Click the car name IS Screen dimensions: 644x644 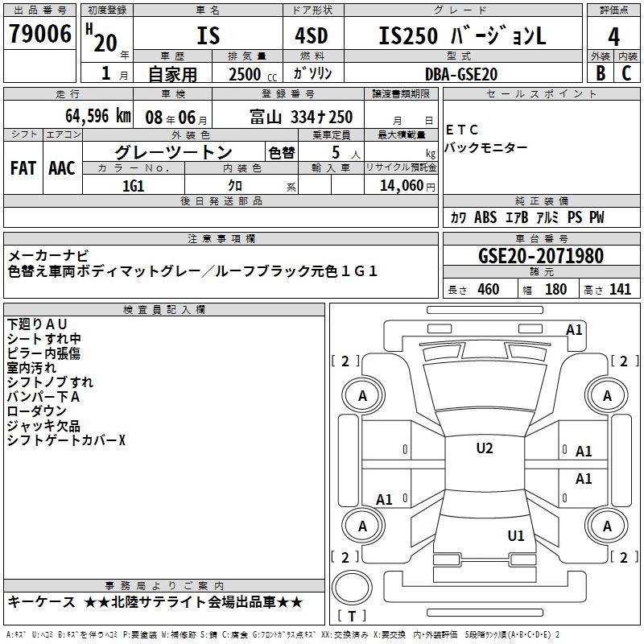pyautogui.click(x=208, y=35)
